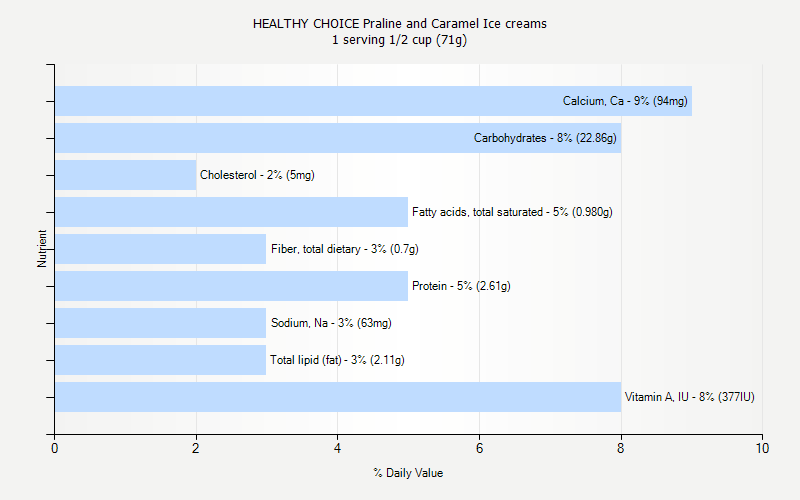
Task: Click the Fiber, total dietary bar
Action: tap(160, 249)
